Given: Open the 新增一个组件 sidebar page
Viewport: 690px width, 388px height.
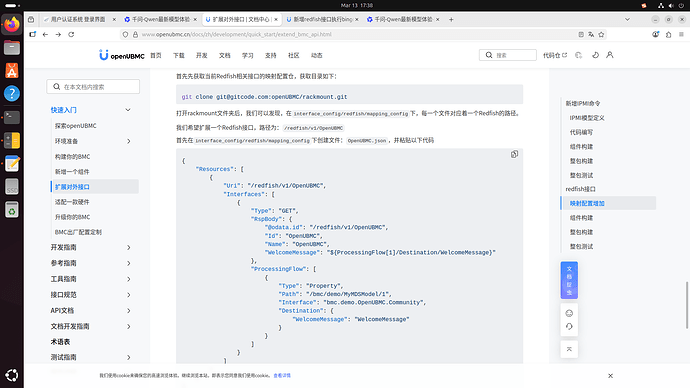Looking at the screenshot, I should 72,172.
